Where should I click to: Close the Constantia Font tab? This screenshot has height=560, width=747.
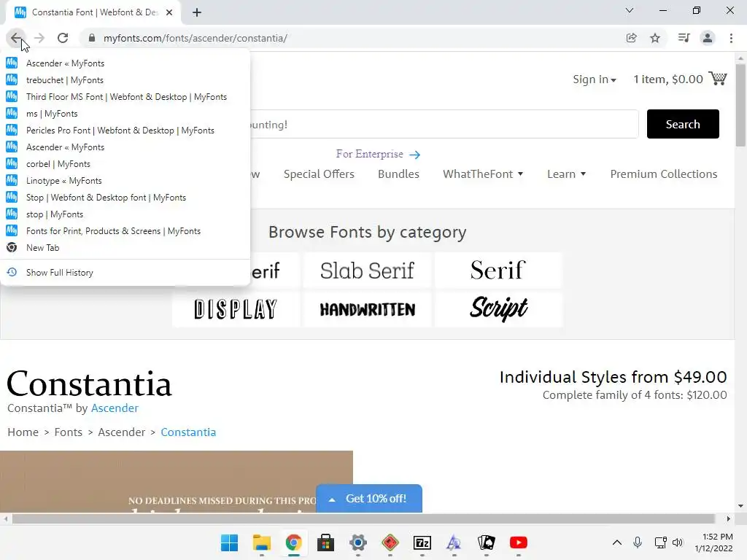coord(169,12)
